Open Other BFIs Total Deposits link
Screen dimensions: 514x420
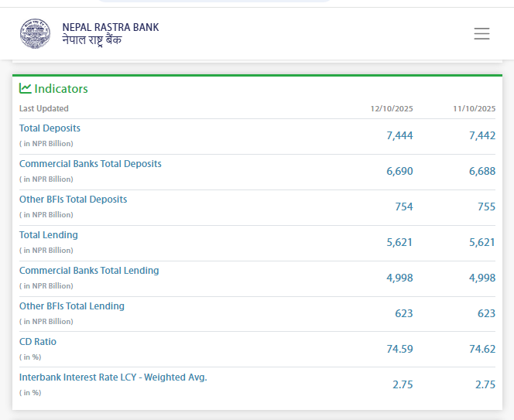click(73, 200)
